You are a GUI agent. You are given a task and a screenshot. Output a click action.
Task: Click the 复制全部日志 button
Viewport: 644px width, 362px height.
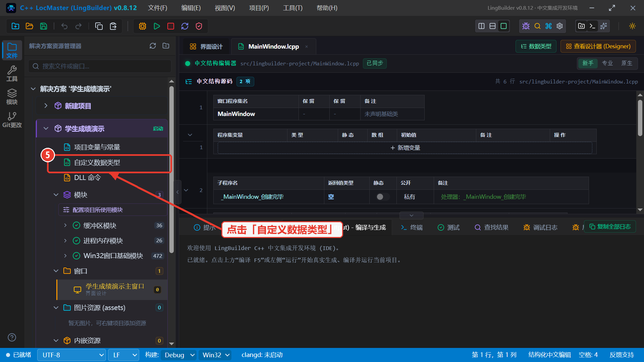[610, 227]
